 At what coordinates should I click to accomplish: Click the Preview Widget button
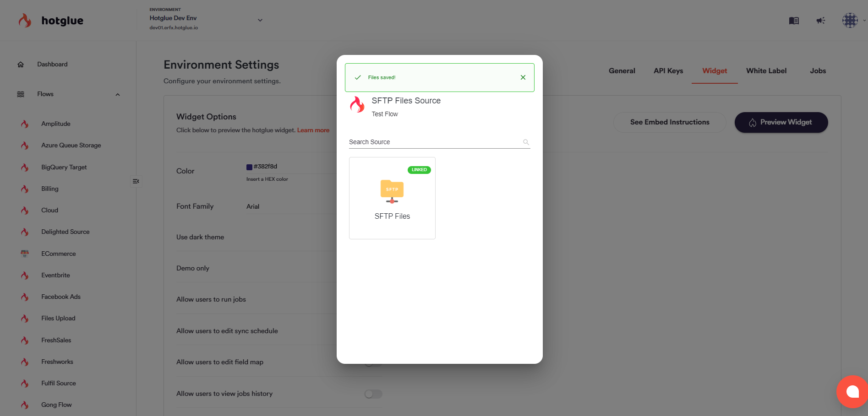(x=781, y=122)
